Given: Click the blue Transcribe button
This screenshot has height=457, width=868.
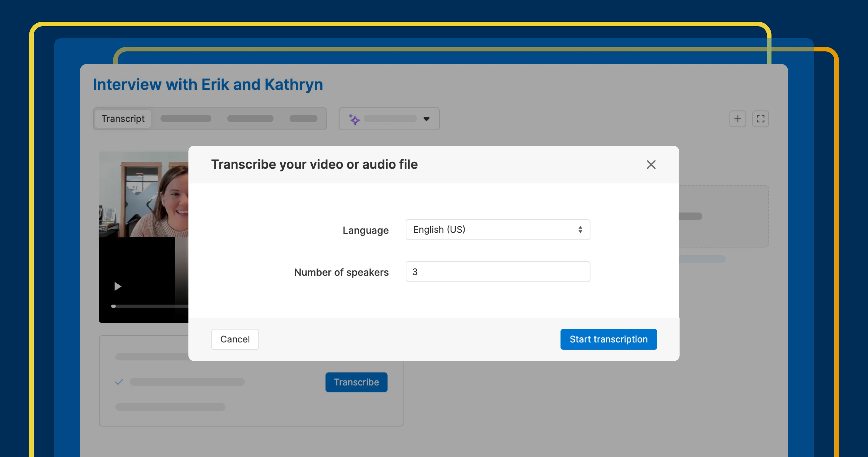Looking at the screenshot, I should pyautogui.click(x=356, y=382).
